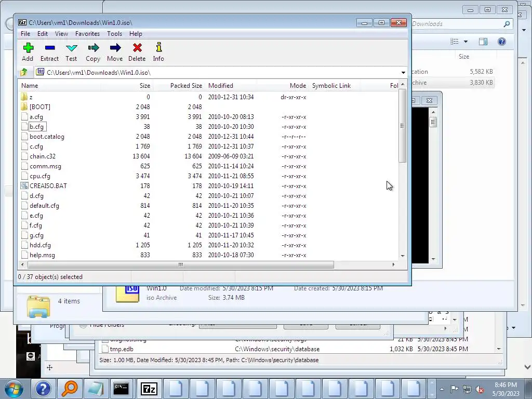The width and height of the screenshot is (532, 399).
Task: Click Explorer preview pane icon
Action: click(x=483, y=42)
